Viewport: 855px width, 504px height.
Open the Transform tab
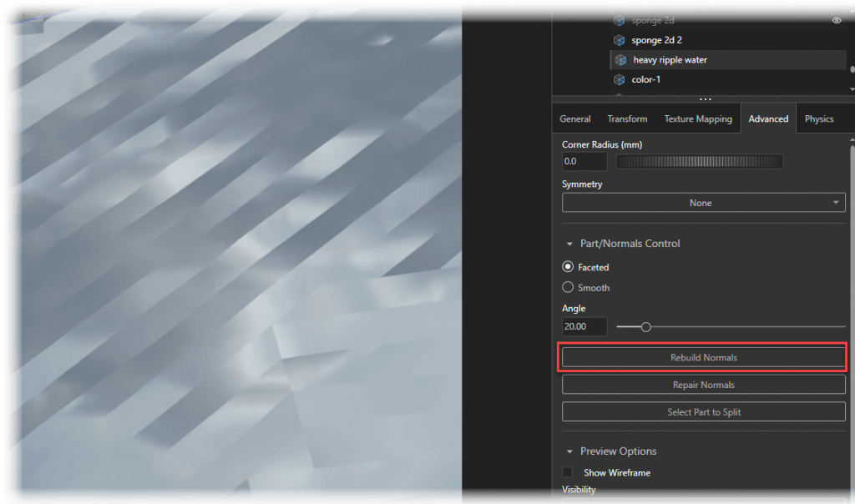tap(627, 118)
